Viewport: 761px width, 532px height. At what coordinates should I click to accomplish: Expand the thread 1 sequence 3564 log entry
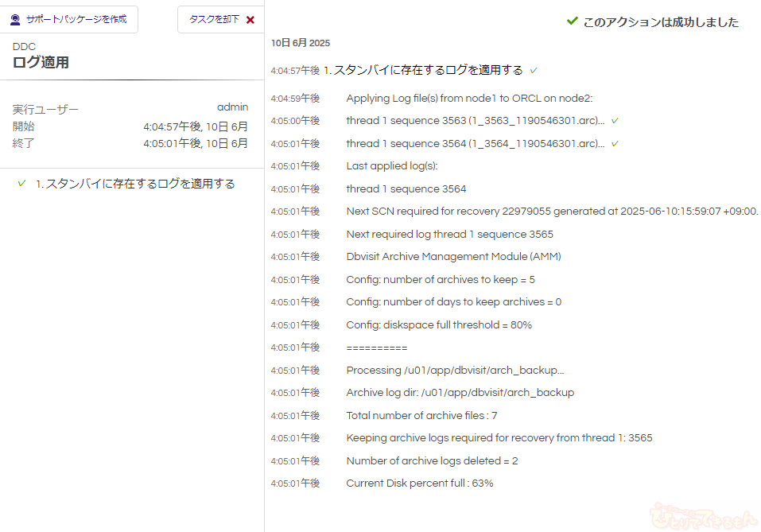pos(475,144)
